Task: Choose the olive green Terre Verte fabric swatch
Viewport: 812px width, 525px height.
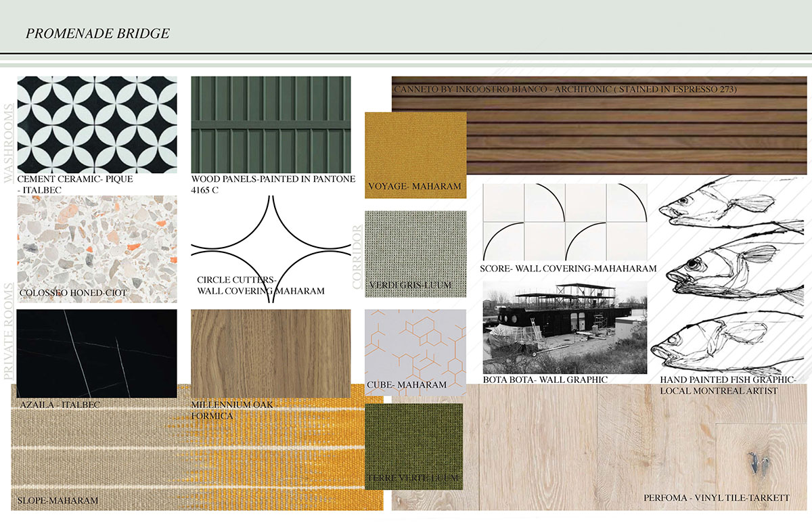Action: (x=414, y=447)
